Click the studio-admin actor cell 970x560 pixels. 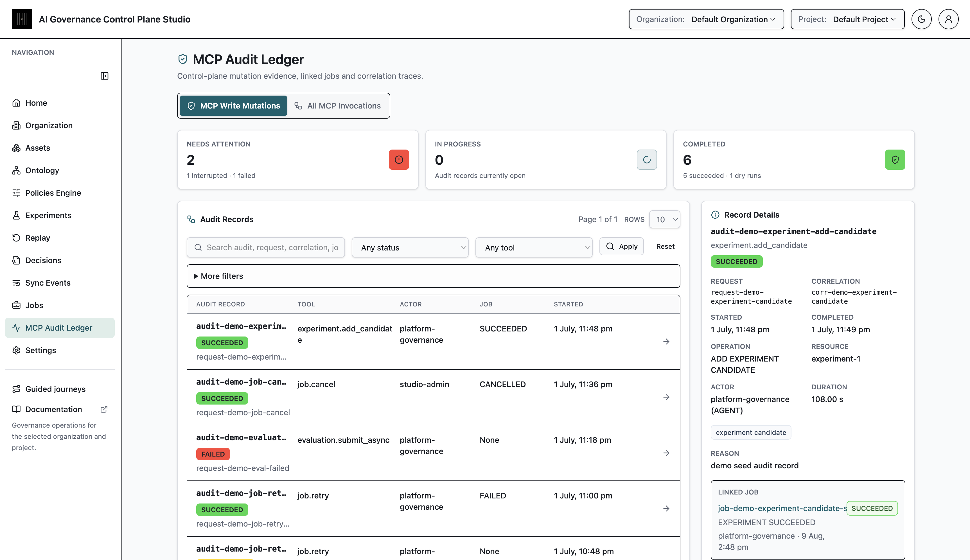(x=424, y=384)
